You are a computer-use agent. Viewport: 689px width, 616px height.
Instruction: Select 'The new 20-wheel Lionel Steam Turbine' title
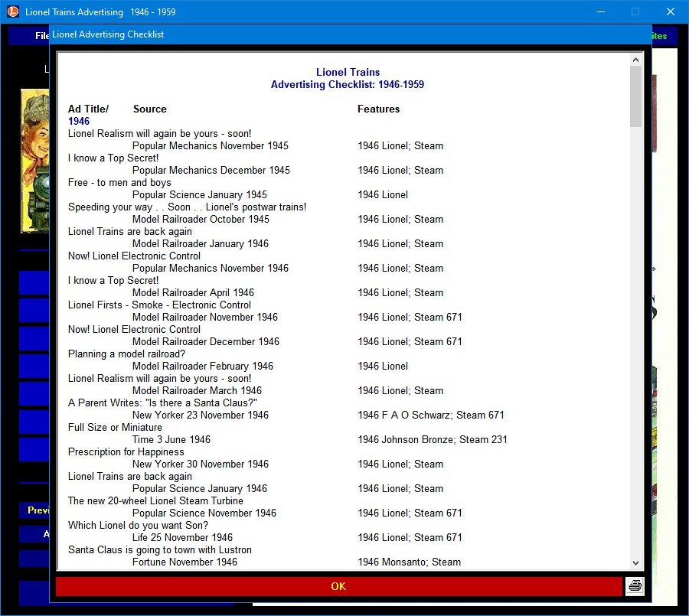155,501
